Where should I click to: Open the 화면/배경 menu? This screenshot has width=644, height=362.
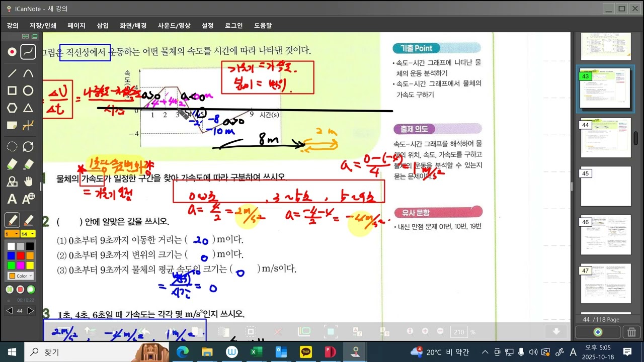click(133, 26)
